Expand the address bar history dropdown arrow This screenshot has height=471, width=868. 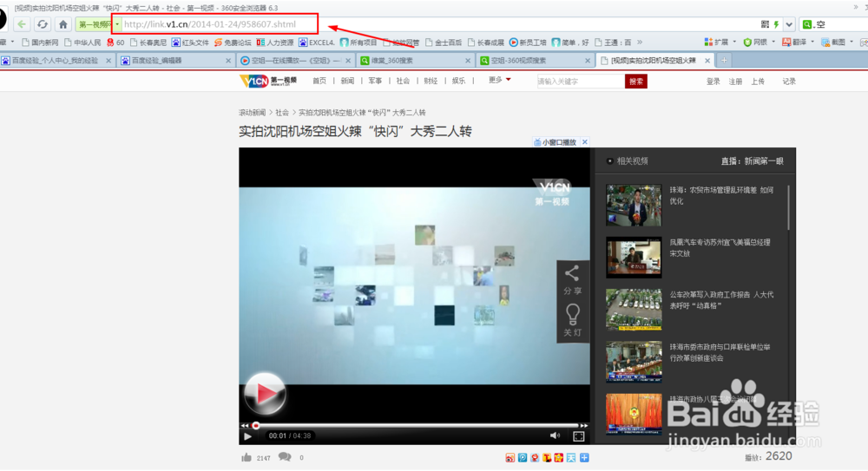789,24
